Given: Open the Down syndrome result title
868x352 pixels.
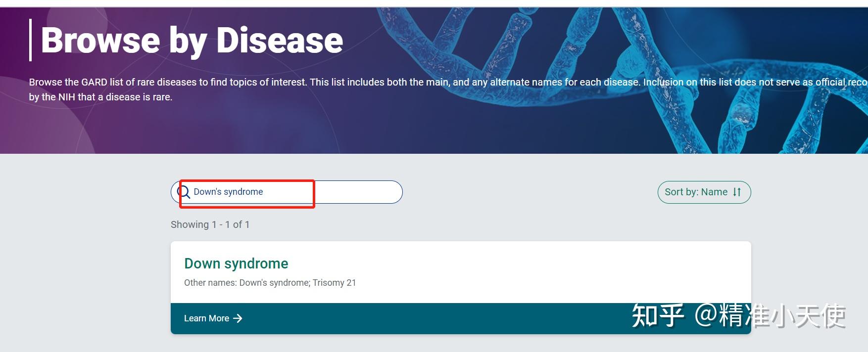Looking at the screenshot, I should point(236,264).
